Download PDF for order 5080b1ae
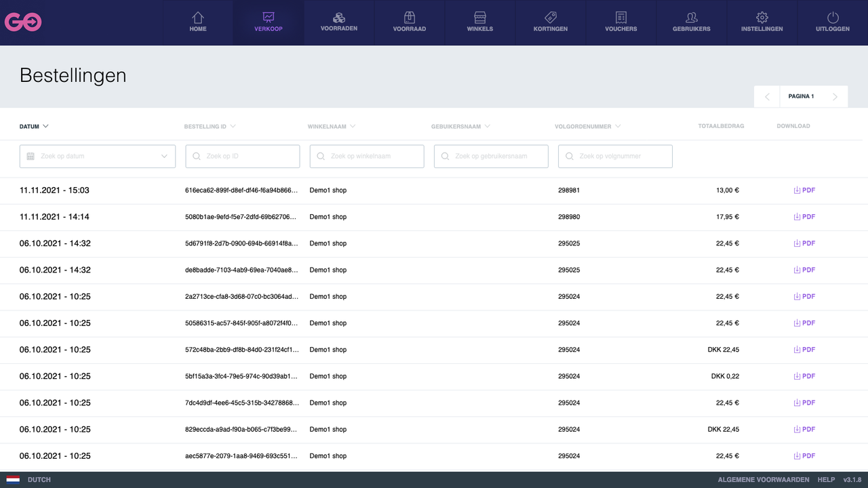 point(804,217)
